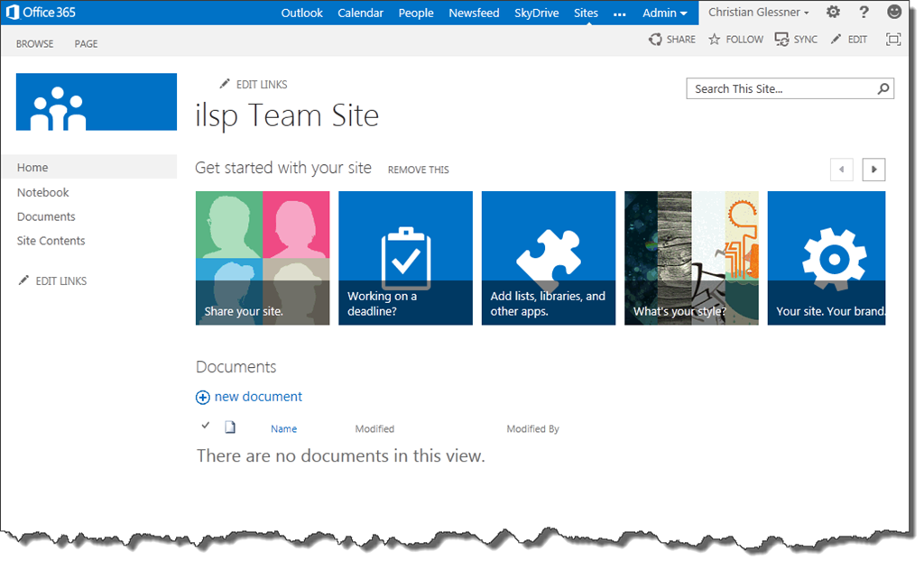The width and height of the screenshot is (924, 569).
Task: Switch to the BROWSE ribbon tab
Action: tap(35, 43)
